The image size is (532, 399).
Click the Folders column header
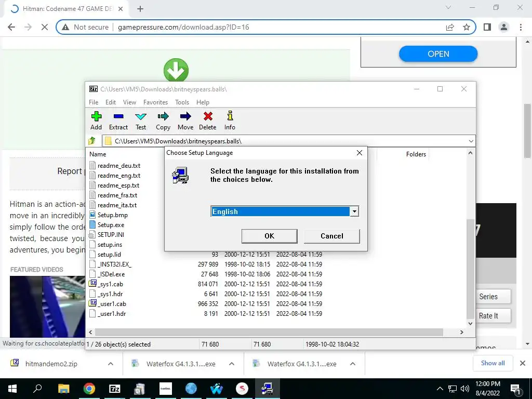click(x=416, y=154)
